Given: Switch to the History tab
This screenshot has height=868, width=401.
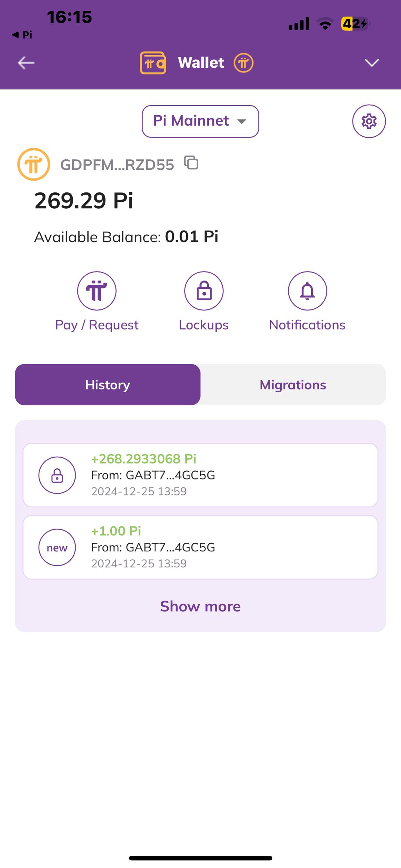Looking at the screenshot, I should coord(108,385).
